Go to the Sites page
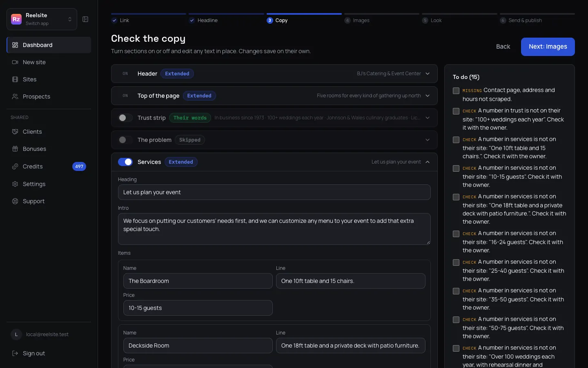The height and width of the screenshot is (368, 588). tap(49, 79)
